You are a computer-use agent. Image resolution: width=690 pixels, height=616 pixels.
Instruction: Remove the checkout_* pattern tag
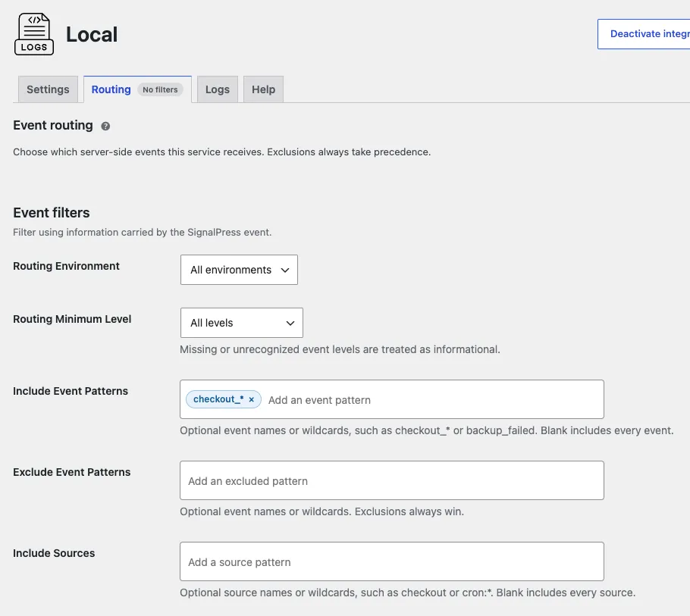[x=251, y=399]
